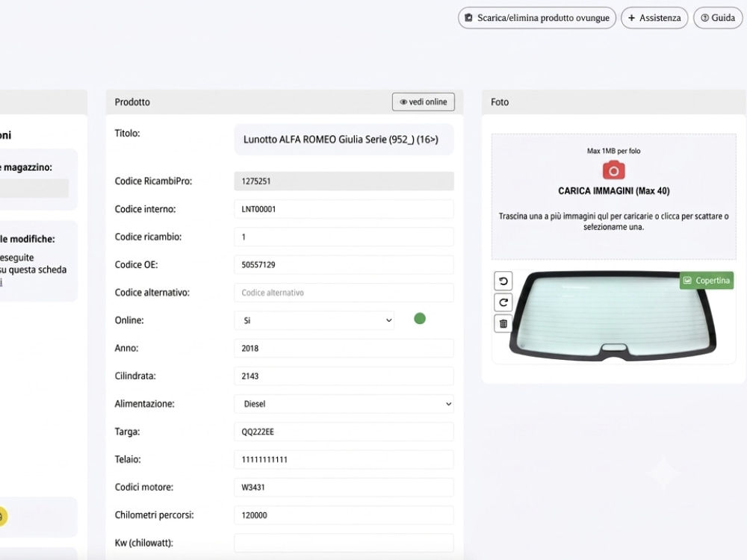Click the Codice interno field
Viewport: 747px width, 560px height.
[x=344, y=209]
